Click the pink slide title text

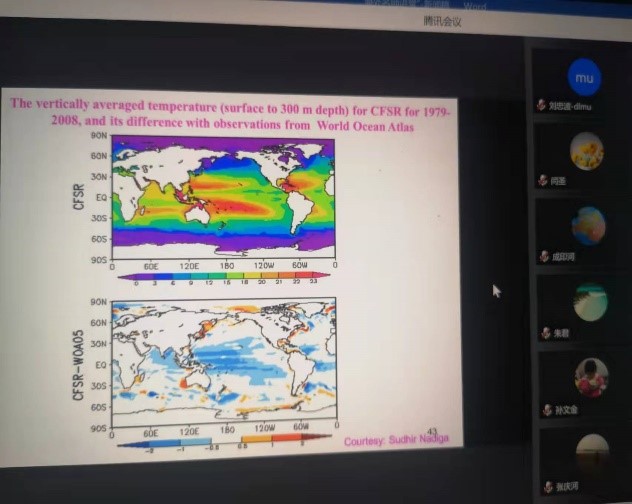tap(228, 112)
